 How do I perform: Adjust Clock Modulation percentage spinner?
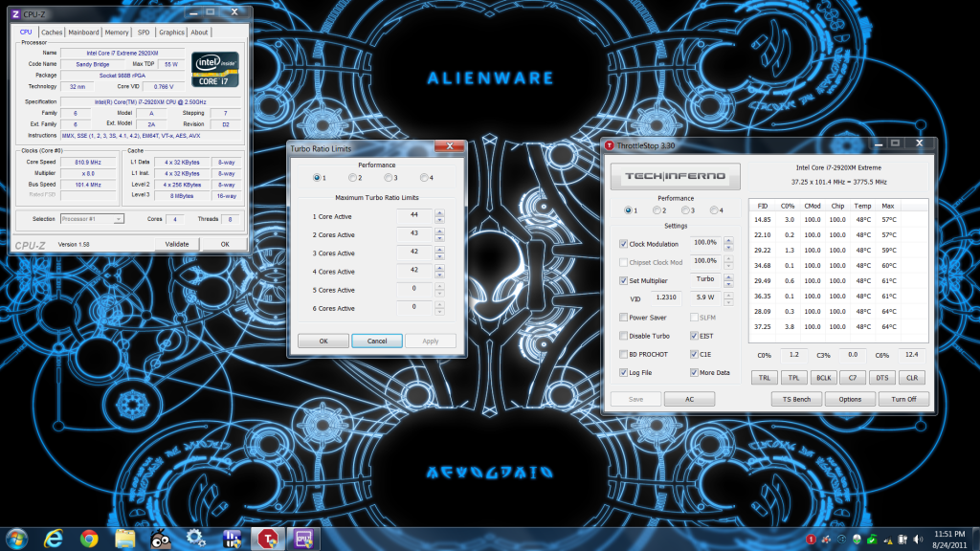(x=728, y=244)
